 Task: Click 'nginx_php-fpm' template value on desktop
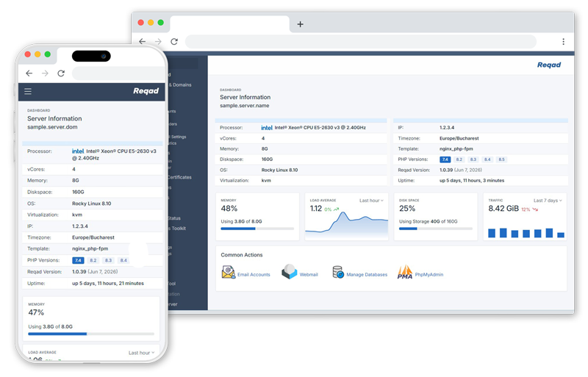456,149
